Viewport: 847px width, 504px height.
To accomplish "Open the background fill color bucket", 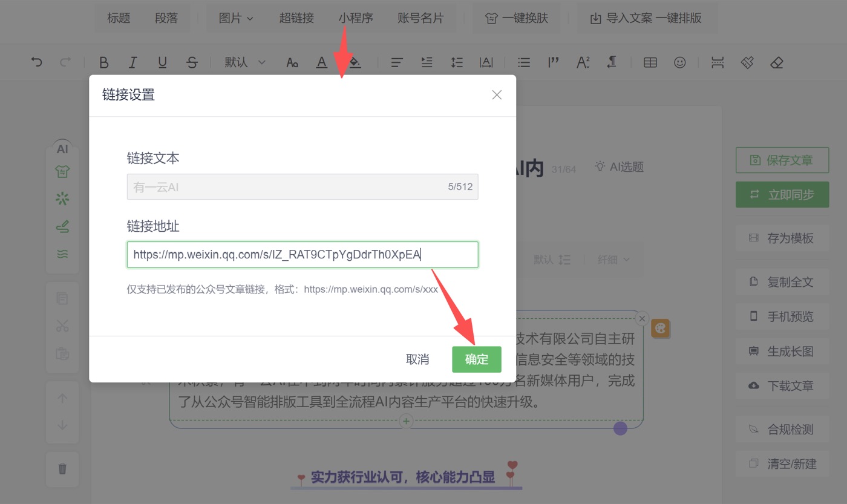I will coord(355,62).
